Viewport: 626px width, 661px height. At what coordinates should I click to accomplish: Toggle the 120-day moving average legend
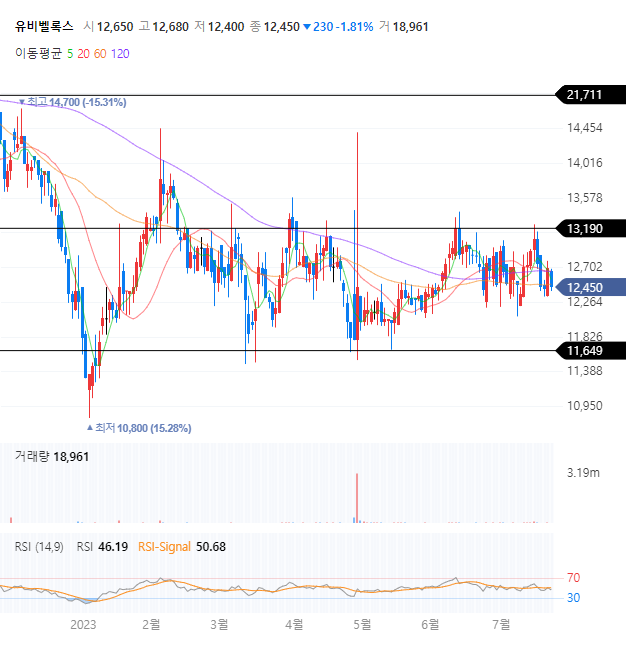click(x=120, y=54)
